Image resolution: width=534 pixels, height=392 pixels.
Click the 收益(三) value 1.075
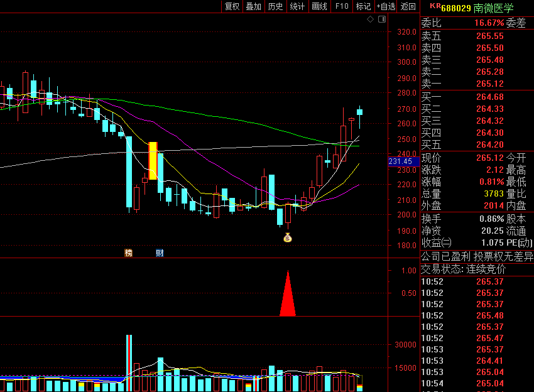click(493, 243)
